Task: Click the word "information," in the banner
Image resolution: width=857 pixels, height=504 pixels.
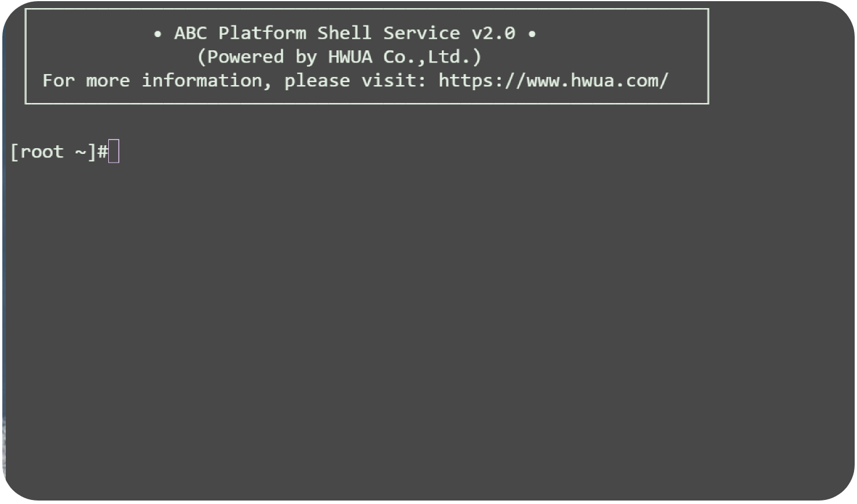Action: (x=207, y=80)
